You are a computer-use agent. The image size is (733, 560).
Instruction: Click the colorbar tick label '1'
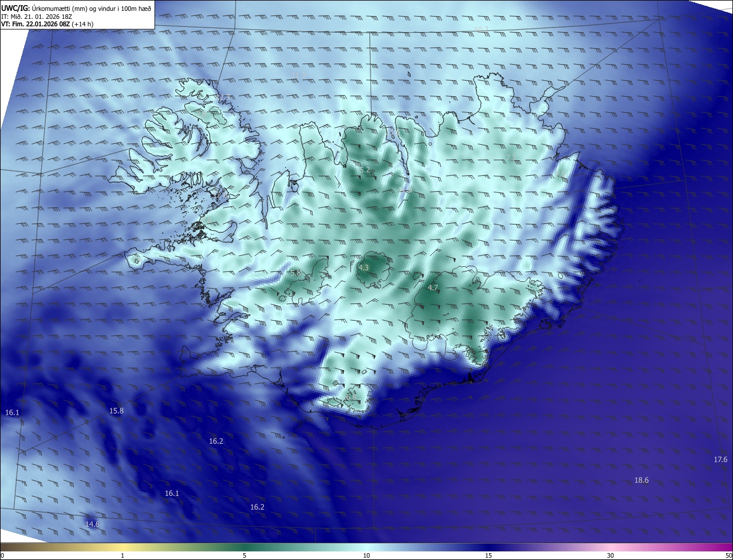tap(123, 555)
